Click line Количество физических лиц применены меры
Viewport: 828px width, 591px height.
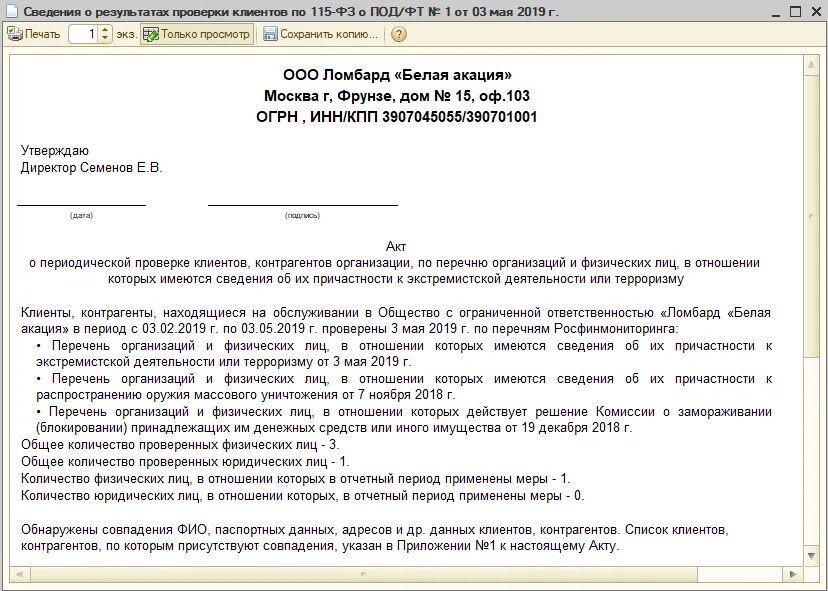(x=296, y=479)
